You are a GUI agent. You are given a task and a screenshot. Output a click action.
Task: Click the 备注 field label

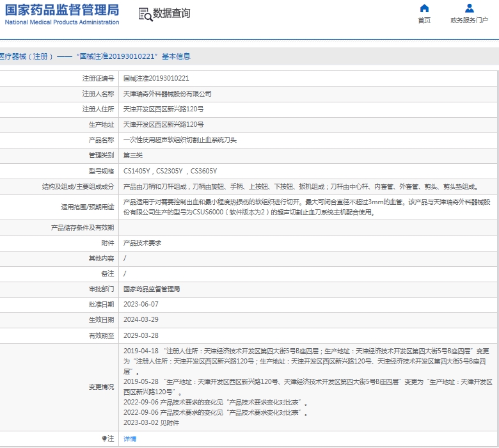click(107, 273)
